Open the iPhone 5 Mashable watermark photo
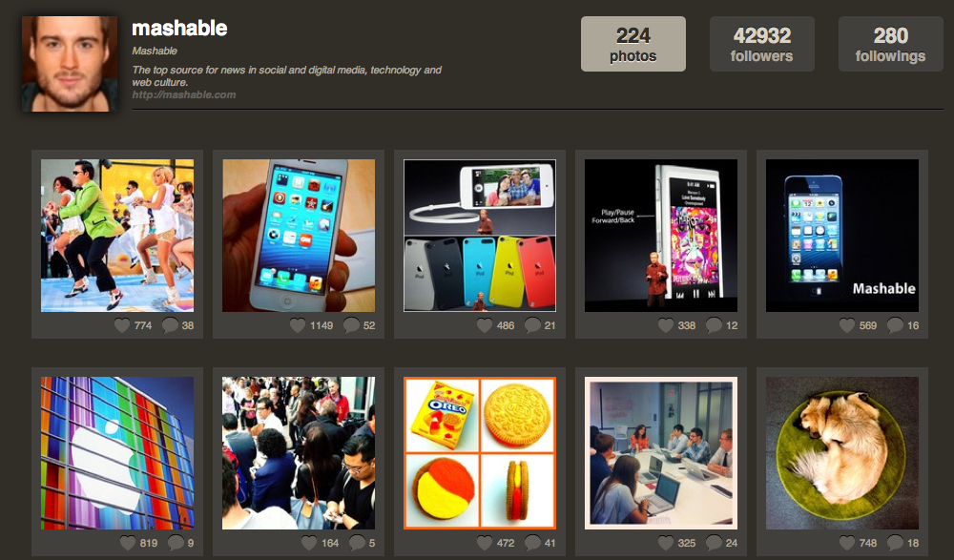Screen dimensions: 954x560 pyautogui.click(x=842, y=236)
